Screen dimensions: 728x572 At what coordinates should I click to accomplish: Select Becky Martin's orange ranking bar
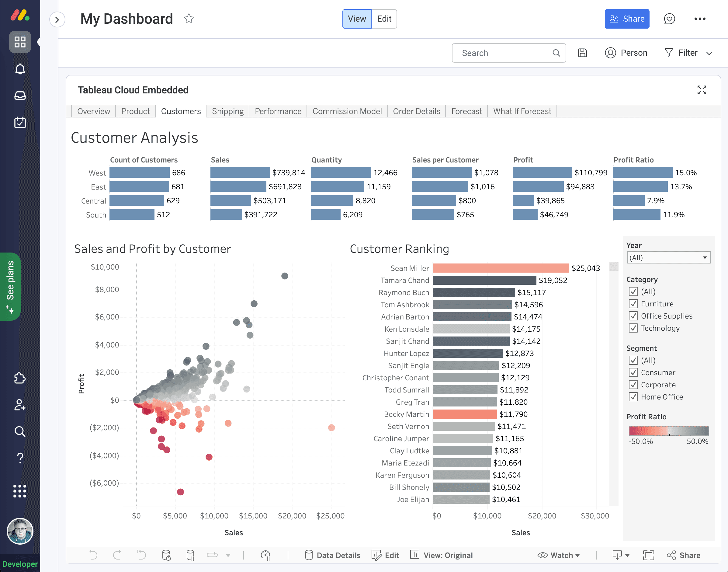coord(465,414)
